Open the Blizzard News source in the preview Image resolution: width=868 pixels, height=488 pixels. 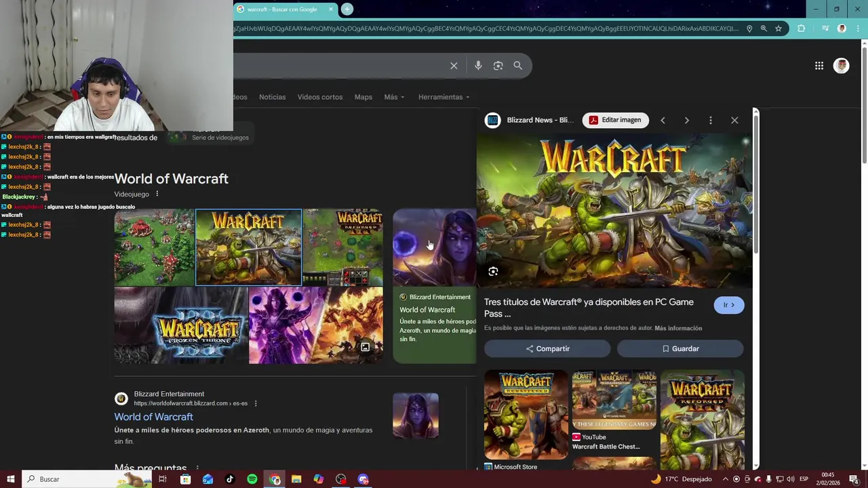click(x=530, y=120)
